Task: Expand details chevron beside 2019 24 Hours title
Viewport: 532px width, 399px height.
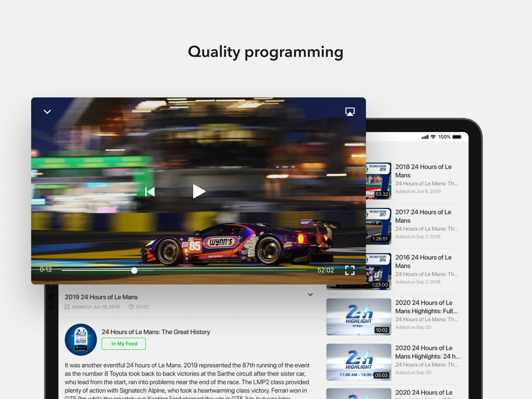Action: point(310,295)
